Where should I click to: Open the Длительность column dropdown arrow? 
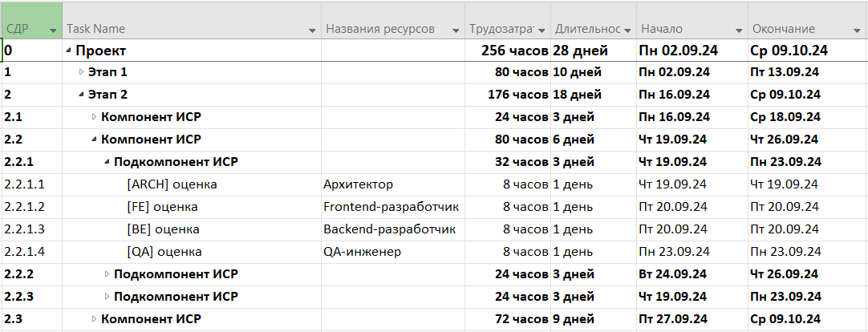628,30
